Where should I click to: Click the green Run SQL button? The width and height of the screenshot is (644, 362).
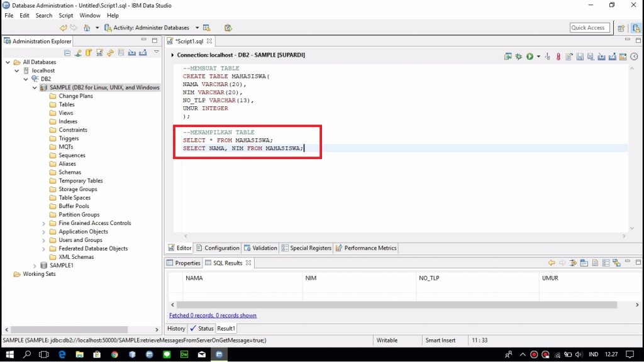coord(530,57)
